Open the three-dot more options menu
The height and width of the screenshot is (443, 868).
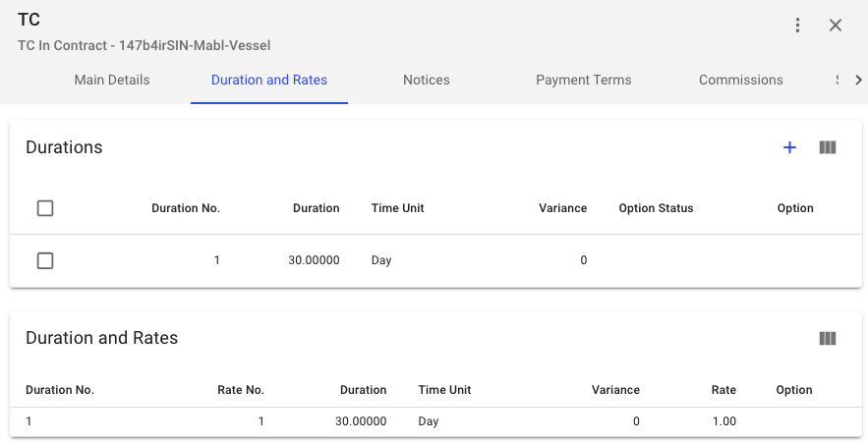click(x=798, y=26)
